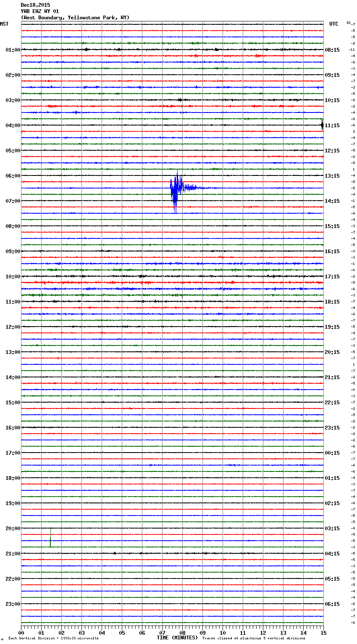This screenshot has height=644, width=357.
Task: Select the 23:00 MST row label
Action: [13, 604]
